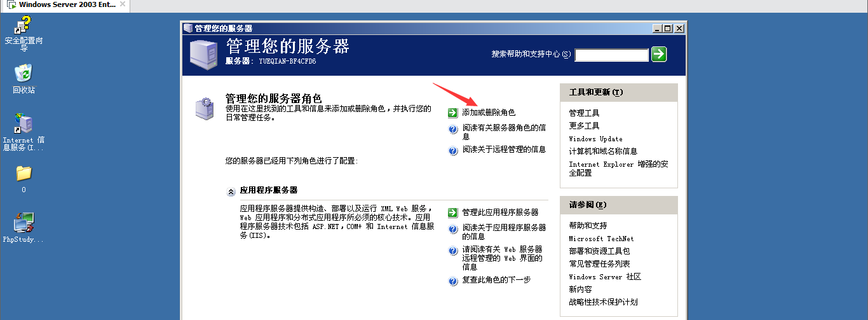Close the Windows Server 2003 VM tab
The image size is (868, 320).
click(123, 4)
